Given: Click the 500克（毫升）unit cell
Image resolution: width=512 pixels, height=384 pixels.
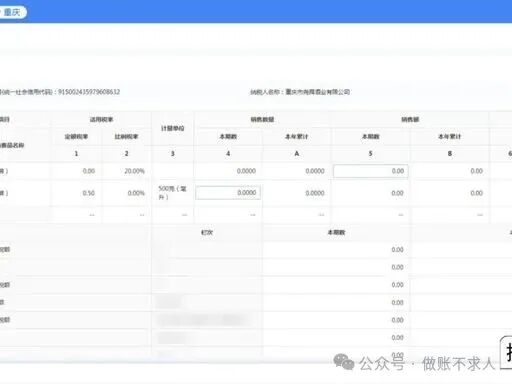Looking at the screenshot, I should (x=172, y=193).
